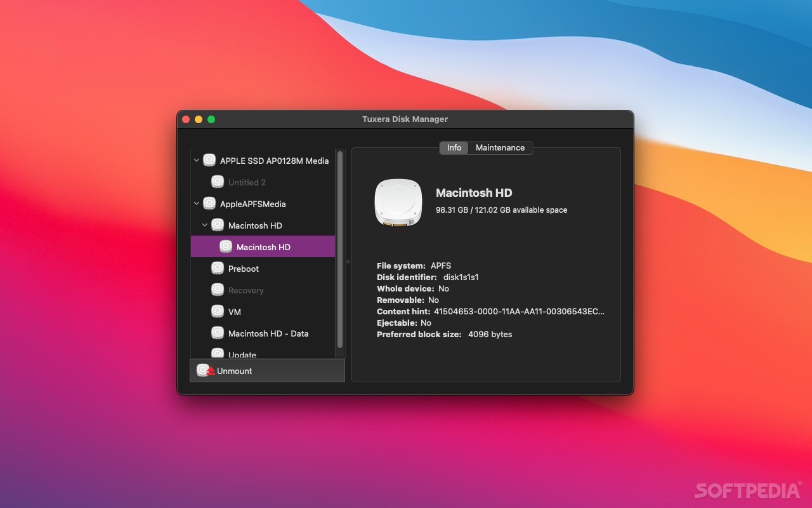Image resolution: width=812 pixels, height=508 pixels.
Task: Close the Tuxera Disk Manager window
Action: [x=186, y=119]
